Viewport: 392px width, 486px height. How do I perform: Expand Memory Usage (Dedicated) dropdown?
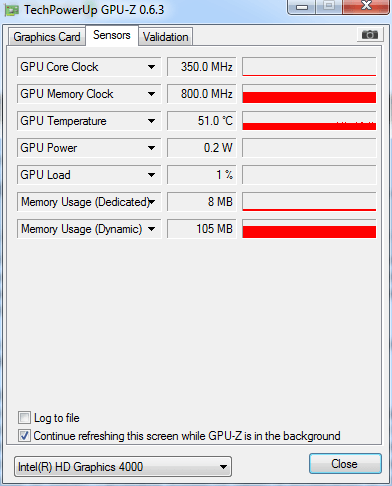pos(152,202)
